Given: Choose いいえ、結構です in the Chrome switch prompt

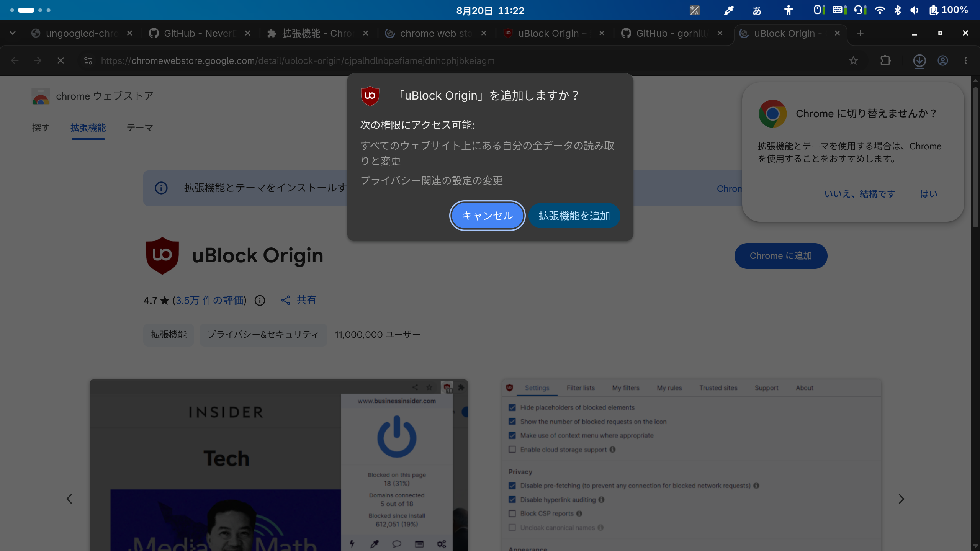Looking at the screenshot, I should pos(860,194).
